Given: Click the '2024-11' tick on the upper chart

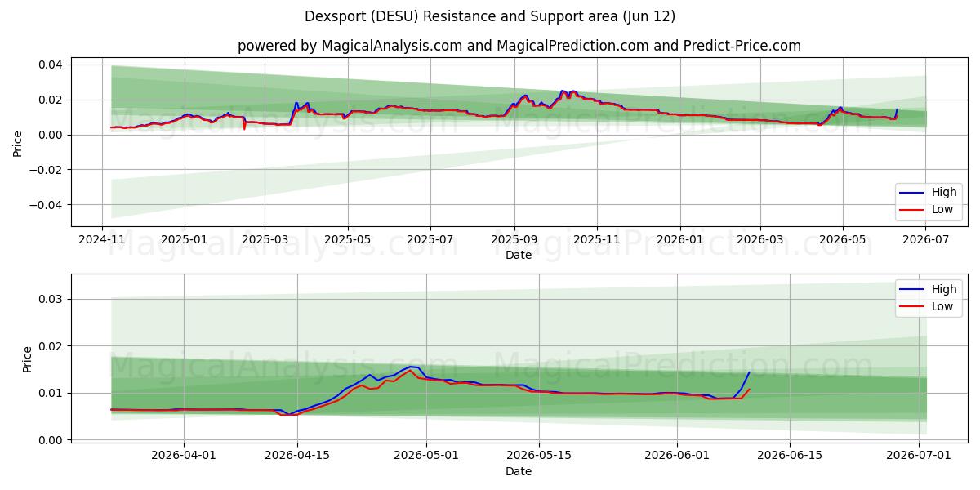Looking at the screenshot, I should 102,239.
